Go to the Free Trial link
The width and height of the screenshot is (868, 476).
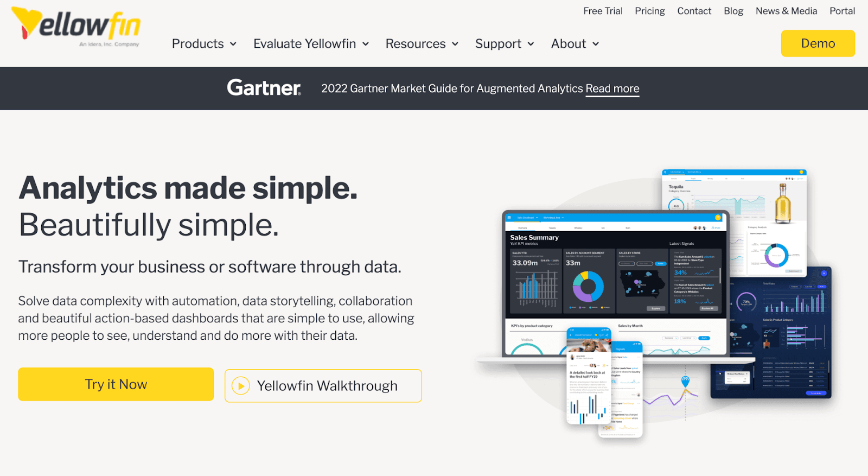click(603, 11)
